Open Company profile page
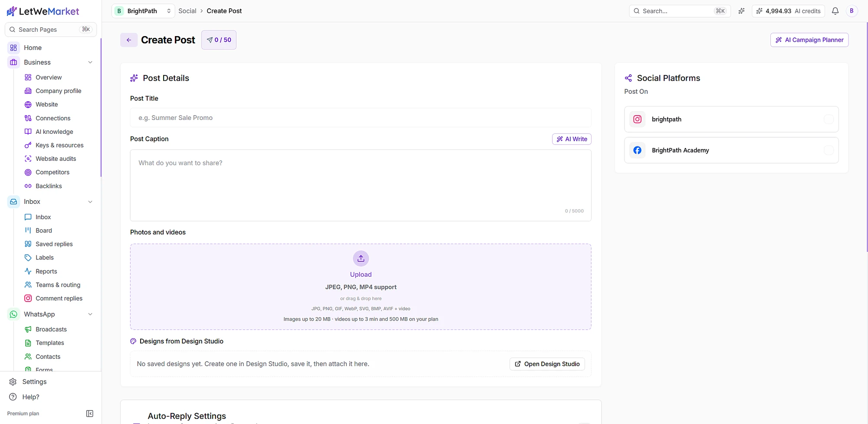 pos(59,91)
